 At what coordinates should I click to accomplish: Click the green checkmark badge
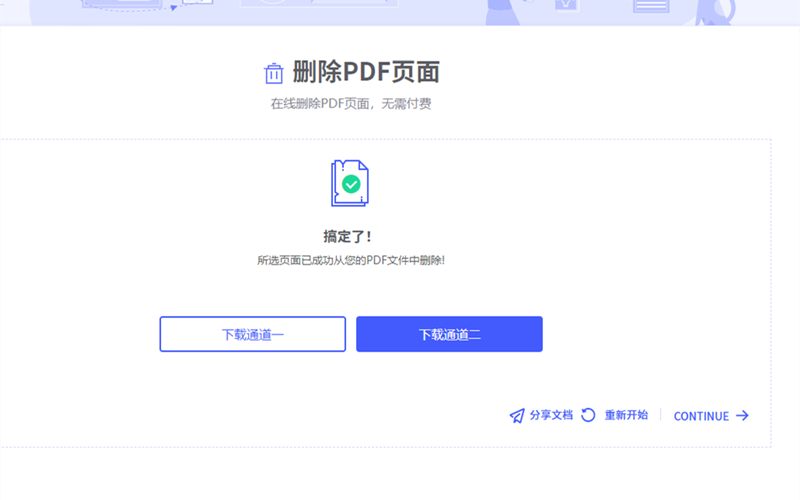tap(351, 185)
